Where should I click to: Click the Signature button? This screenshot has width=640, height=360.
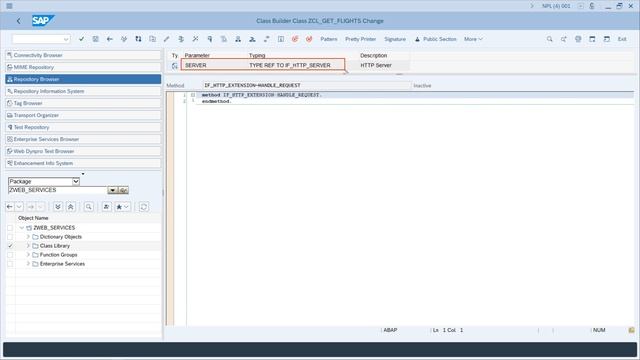click(x=395, y=39)
